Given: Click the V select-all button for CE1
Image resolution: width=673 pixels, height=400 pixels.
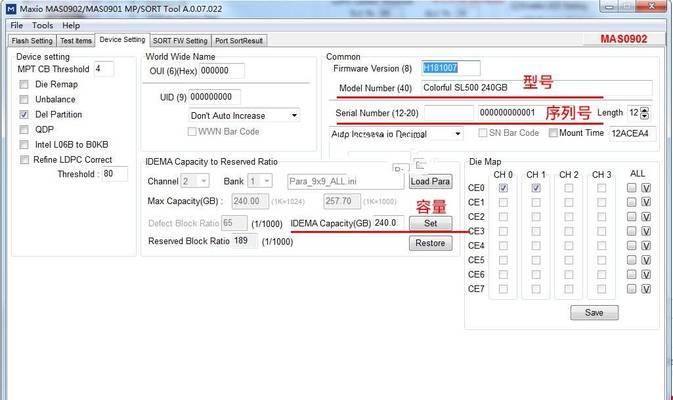Looking at the screenshot, I should click(646, 202).
